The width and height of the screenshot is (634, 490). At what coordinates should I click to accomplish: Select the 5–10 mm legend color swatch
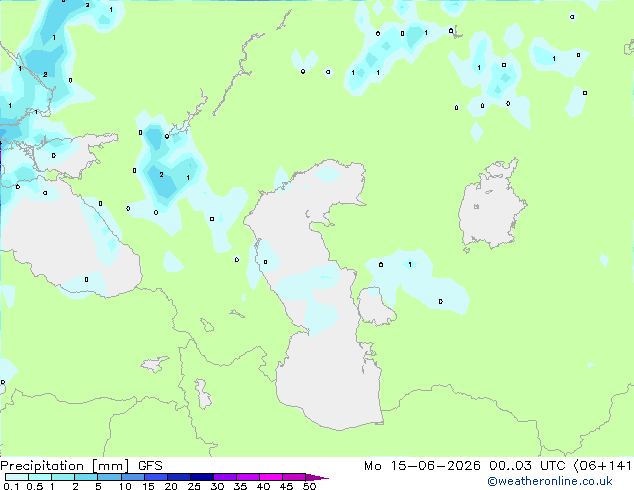pos(109,477)
